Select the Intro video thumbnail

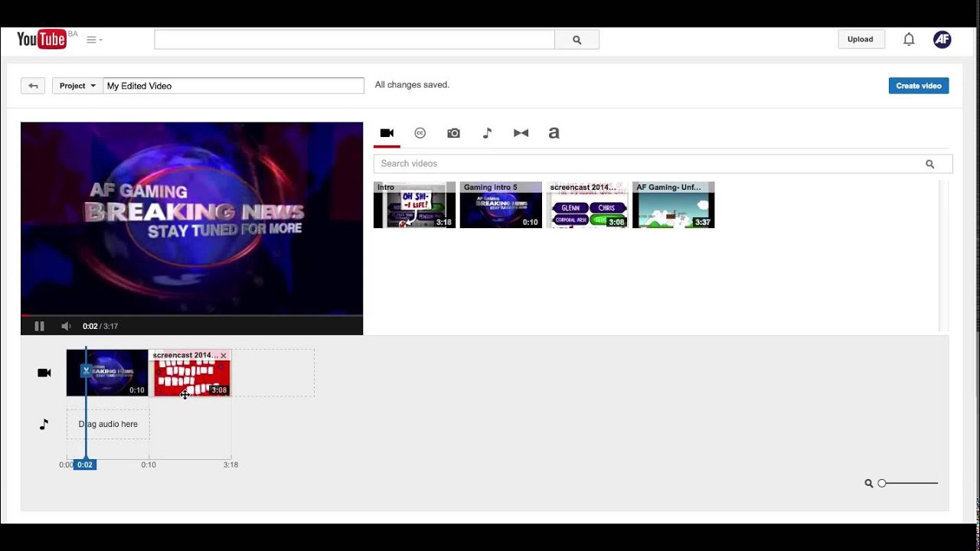tap(414, 204)
